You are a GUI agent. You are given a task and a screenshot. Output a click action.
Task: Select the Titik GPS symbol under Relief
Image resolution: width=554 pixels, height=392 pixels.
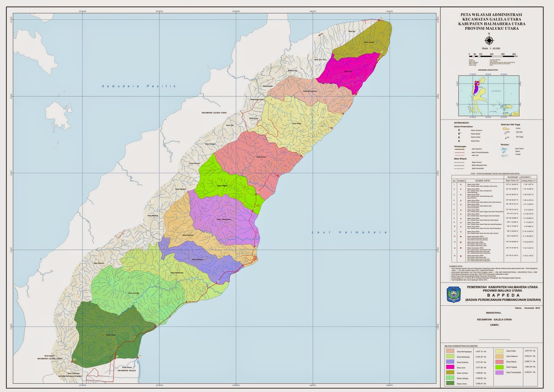click(505, 133)
